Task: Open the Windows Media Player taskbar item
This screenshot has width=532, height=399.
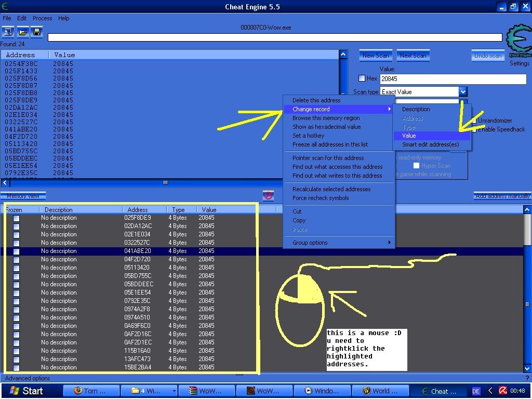Action: coord(322,391)
